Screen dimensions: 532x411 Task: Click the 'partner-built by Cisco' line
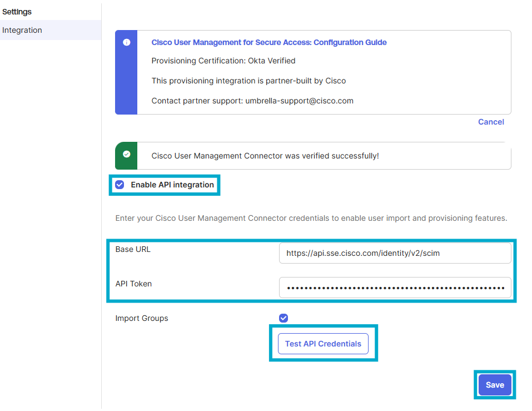click(248, 81)
